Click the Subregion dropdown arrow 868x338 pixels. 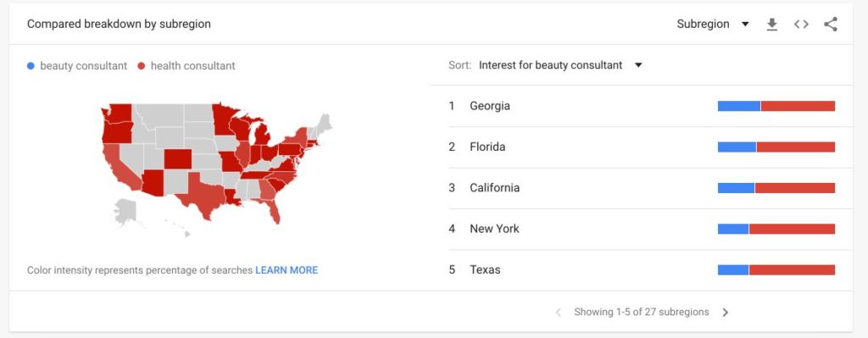[x=745, y=25]
